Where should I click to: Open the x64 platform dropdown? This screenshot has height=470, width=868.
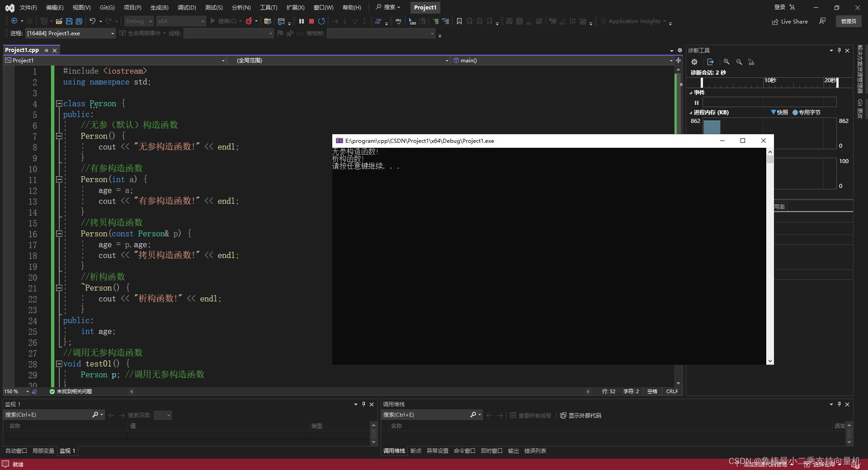point(181,21)
